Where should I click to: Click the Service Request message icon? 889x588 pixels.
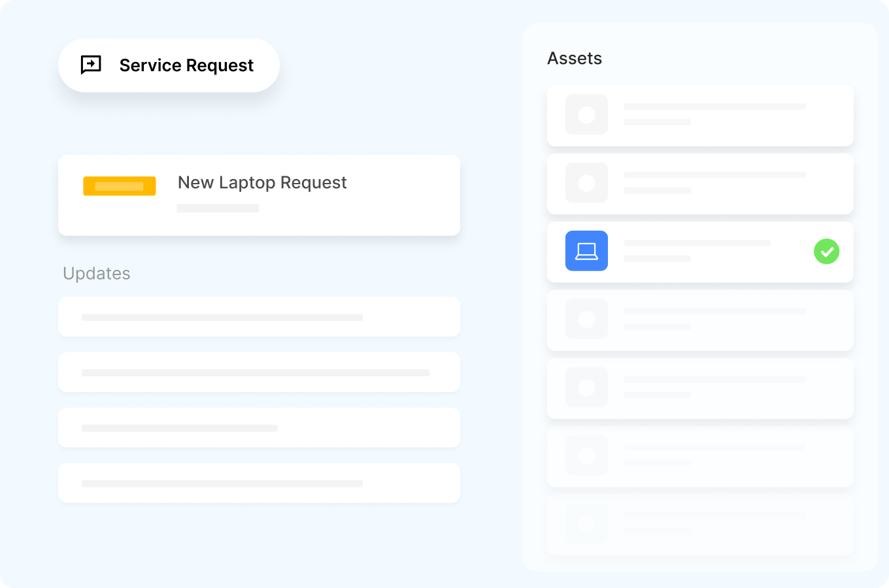click(x=91, y=65)
